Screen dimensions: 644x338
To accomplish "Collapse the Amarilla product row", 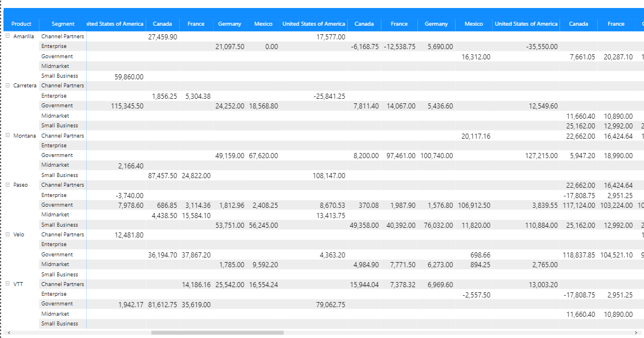I will point(7,36).
